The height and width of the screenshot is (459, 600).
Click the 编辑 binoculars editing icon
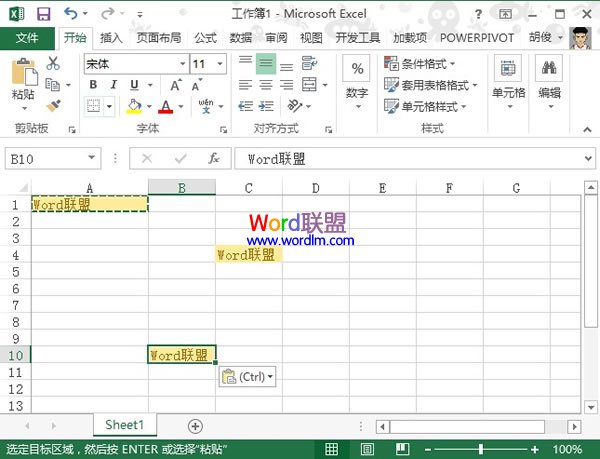[549, 80]
